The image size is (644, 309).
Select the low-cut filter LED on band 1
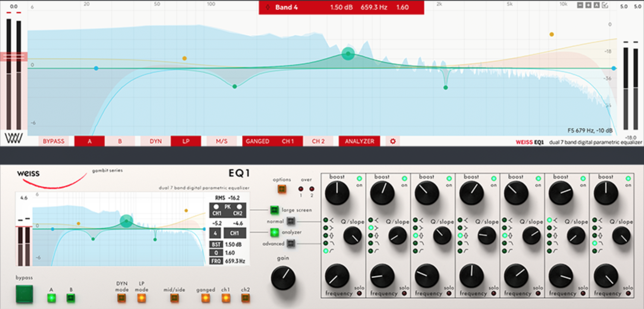tap(326, 251)
